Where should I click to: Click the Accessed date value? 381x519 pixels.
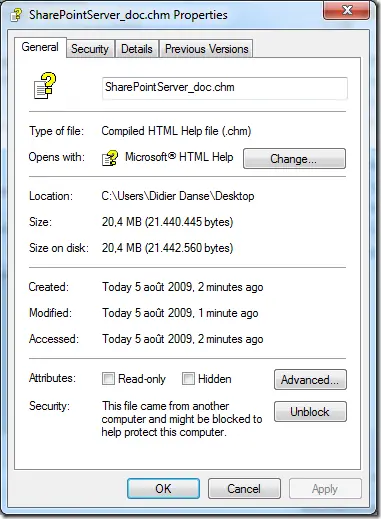coord(183,339)
